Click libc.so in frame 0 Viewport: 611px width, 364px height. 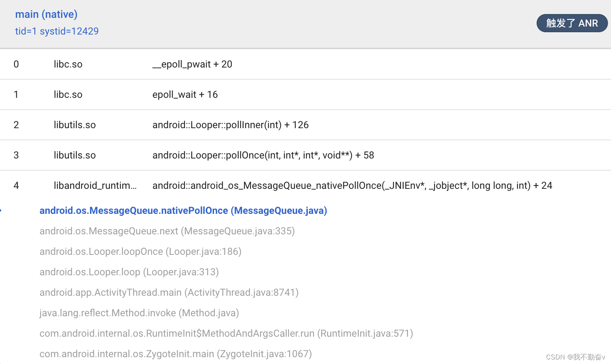coord(68,64)
